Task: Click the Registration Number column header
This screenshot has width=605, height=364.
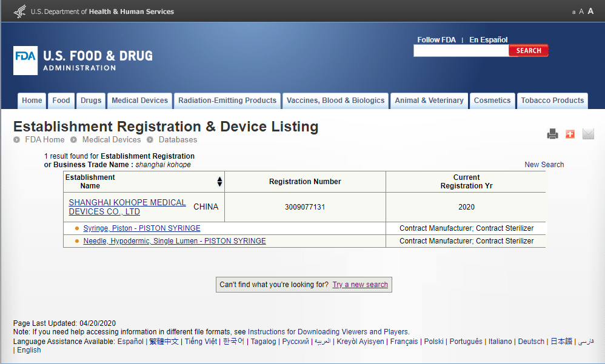Action: tap(305, 182)
